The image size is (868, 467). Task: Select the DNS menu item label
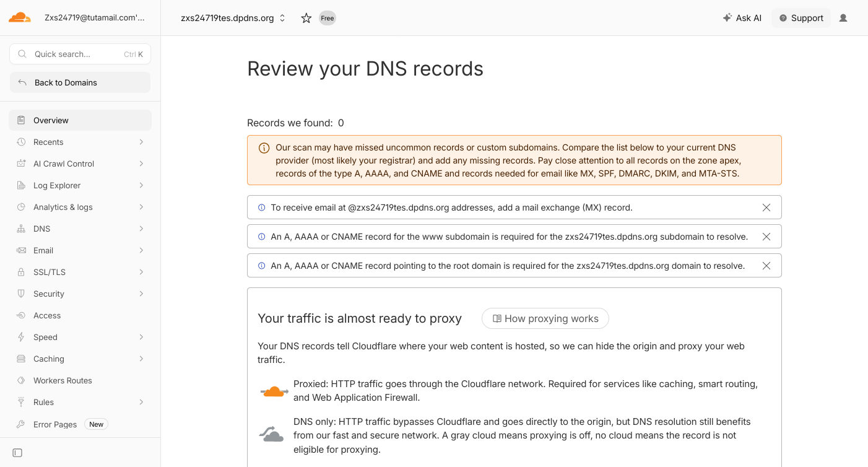pos(42,229)
